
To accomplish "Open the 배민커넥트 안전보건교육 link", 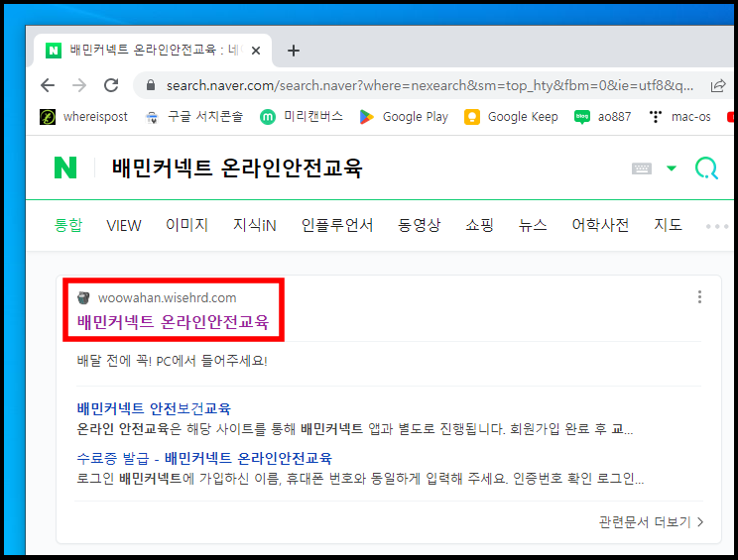I will [x=154, y=408].
